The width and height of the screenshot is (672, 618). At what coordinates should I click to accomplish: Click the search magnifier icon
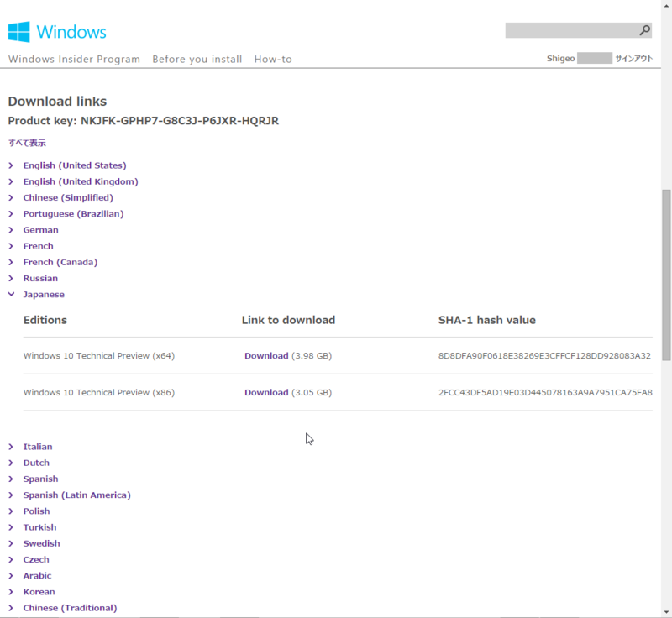click(644, 30)
